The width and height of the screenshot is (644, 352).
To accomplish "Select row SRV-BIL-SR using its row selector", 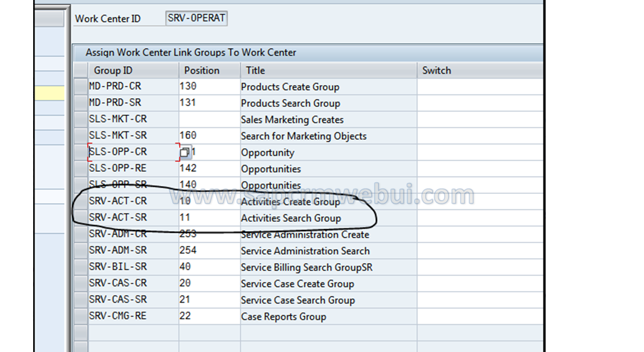I will [80, 267].
